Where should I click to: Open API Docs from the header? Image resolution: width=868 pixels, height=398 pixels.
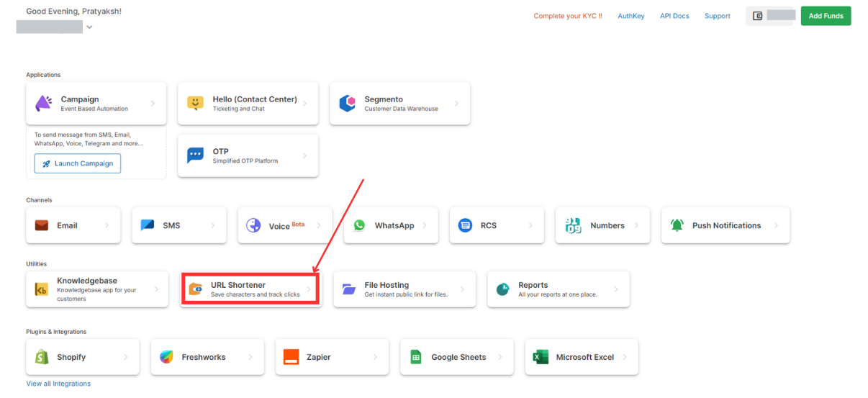(674, 16)
